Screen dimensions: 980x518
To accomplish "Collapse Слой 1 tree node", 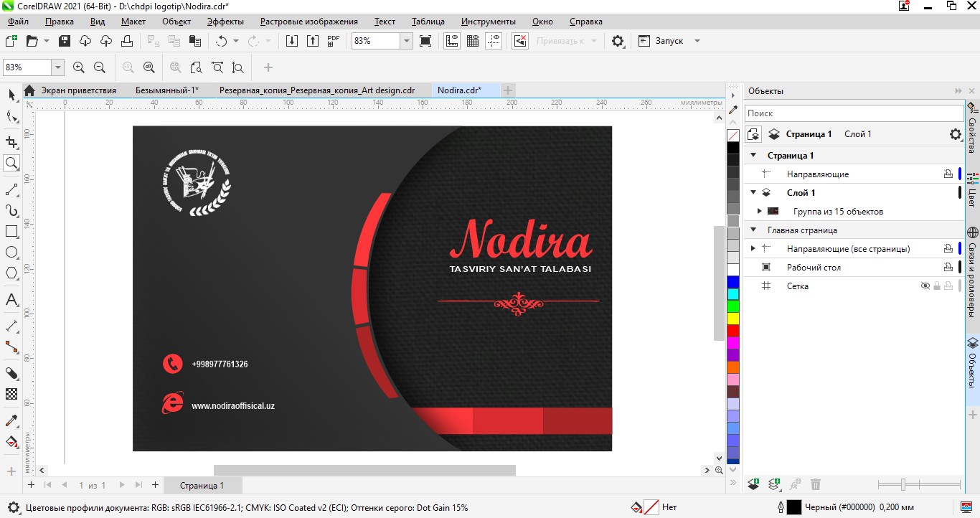I will coord(753,192).
